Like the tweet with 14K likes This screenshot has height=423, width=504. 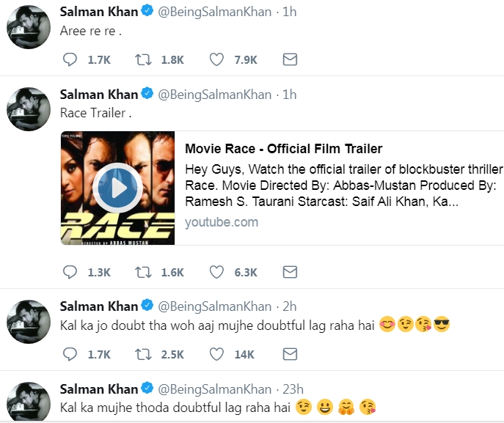[216, 355]
